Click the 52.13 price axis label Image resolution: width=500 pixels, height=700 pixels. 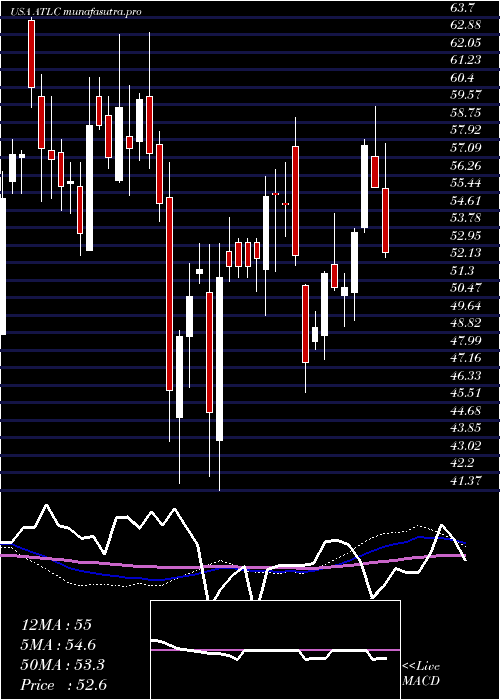(x=466, y=253)
